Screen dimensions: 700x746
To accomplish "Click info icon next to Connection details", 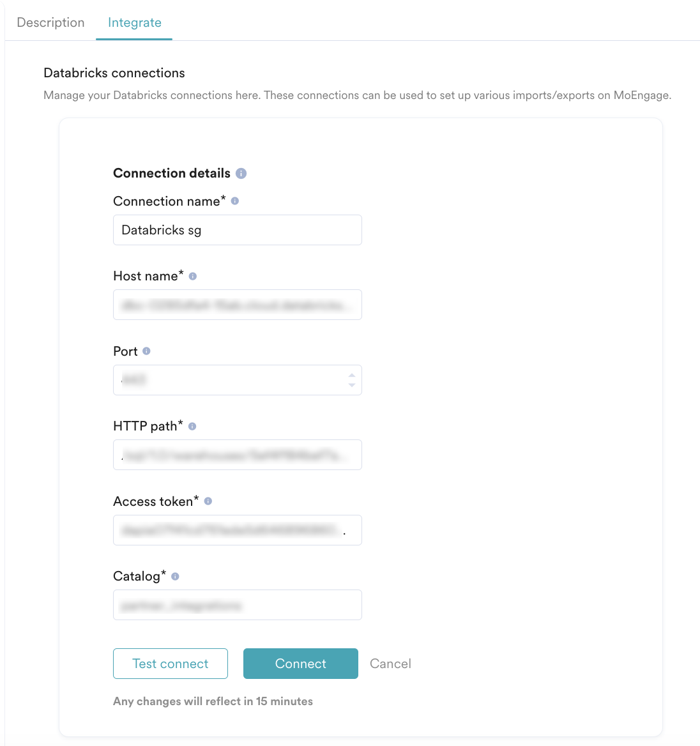I will coord(241,173).
